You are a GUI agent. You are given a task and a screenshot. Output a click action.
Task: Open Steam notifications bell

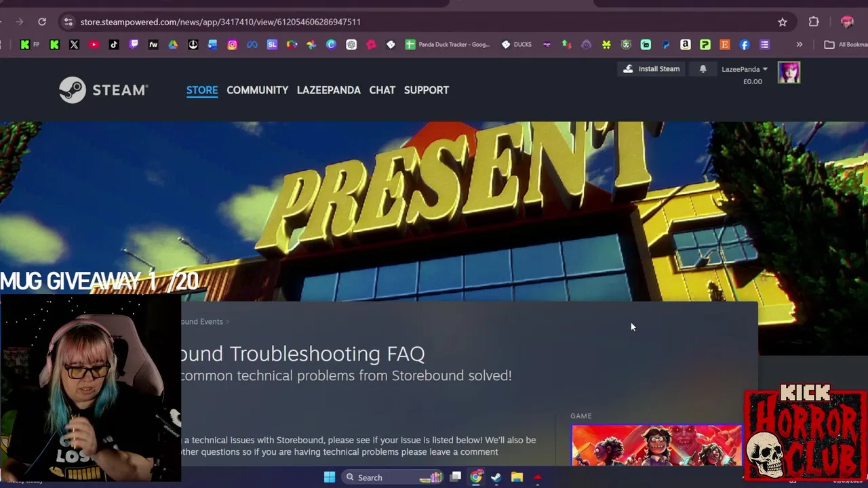[x=703, y=69]
